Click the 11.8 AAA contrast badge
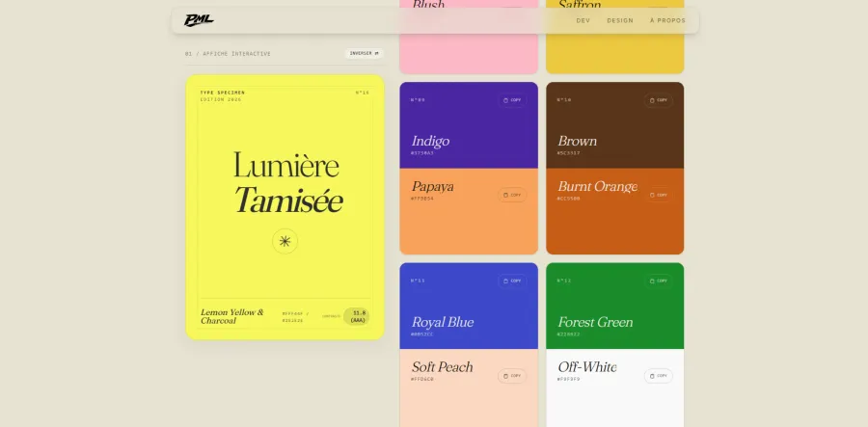 coord(356,316)
